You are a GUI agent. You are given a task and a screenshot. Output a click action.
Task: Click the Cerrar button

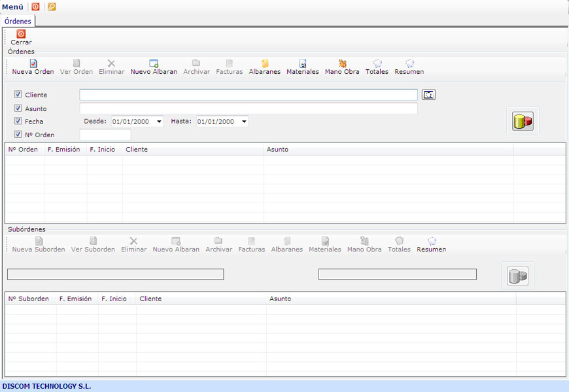click(x=21, y=37)
